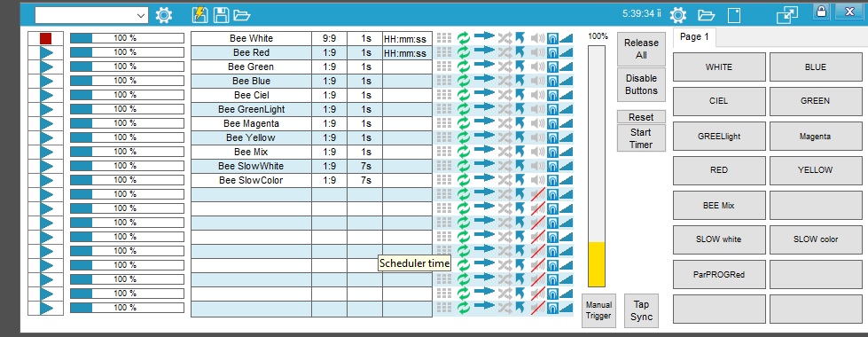
Task: Trigger the CIEL page button
Action: pyautogui.click(x=719, y=101)
